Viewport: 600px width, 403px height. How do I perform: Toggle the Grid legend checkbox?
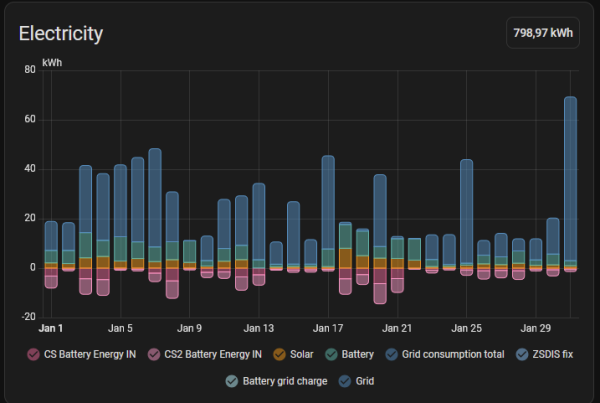tap(345, 381)
